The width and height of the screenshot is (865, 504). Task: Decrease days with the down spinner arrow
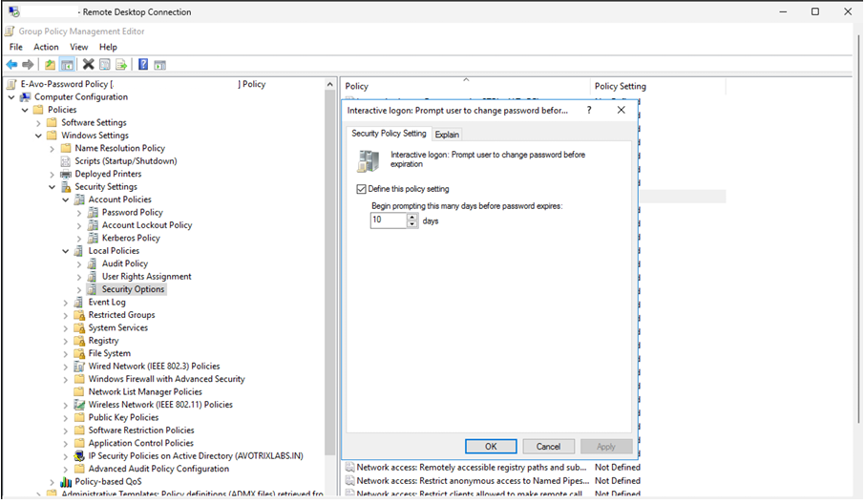(x=412, y=224)
